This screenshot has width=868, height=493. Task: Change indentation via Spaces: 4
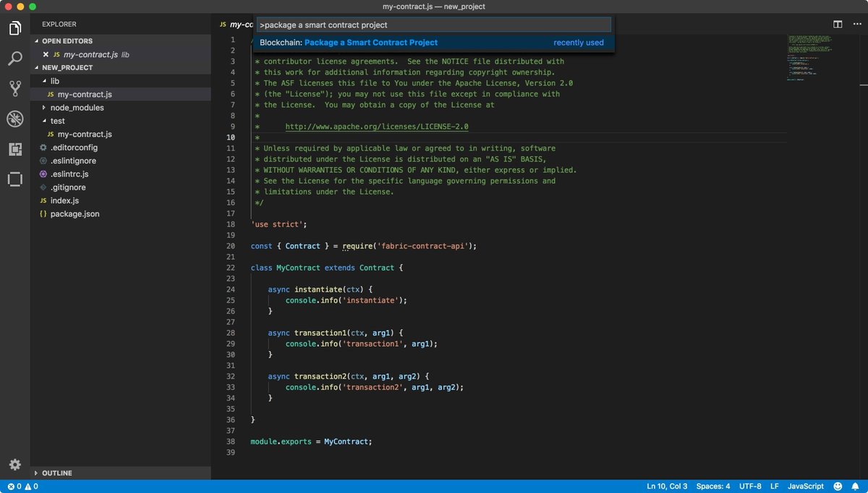coord(713,486)
